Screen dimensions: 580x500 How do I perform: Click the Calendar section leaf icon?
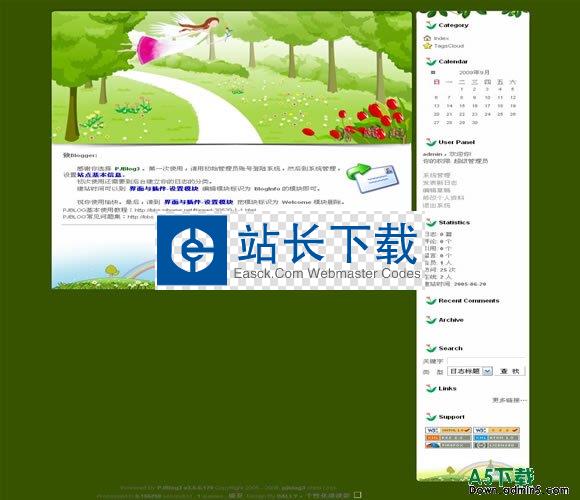pos(431,61)
